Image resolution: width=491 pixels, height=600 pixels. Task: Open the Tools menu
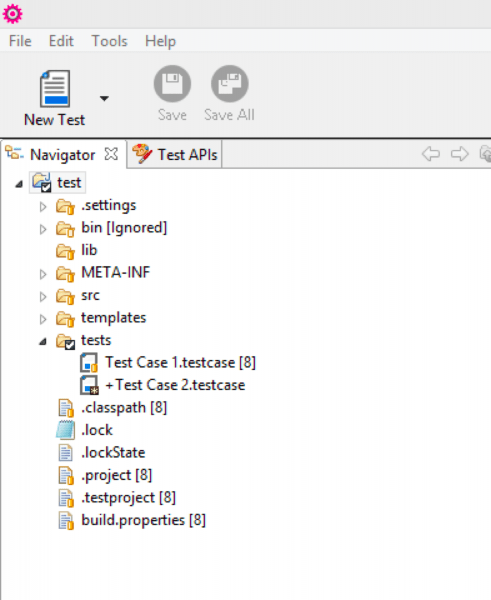(109, 41)
